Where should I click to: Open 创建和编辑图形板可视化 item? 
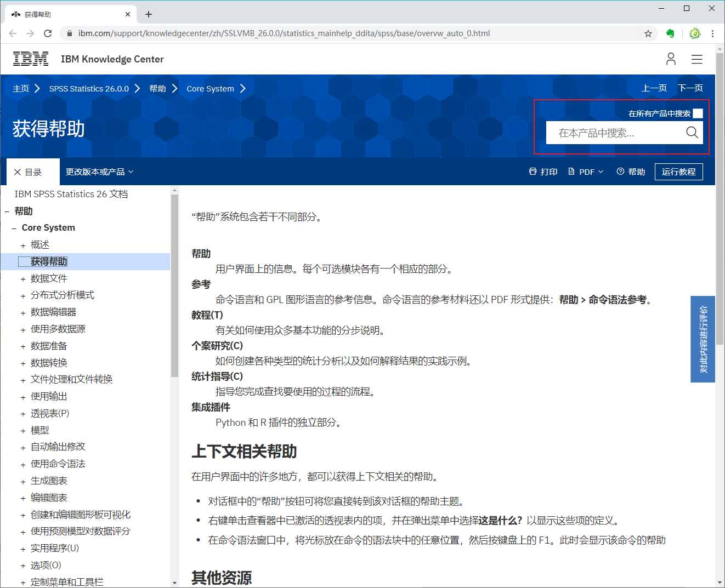[x=81, y=515]
